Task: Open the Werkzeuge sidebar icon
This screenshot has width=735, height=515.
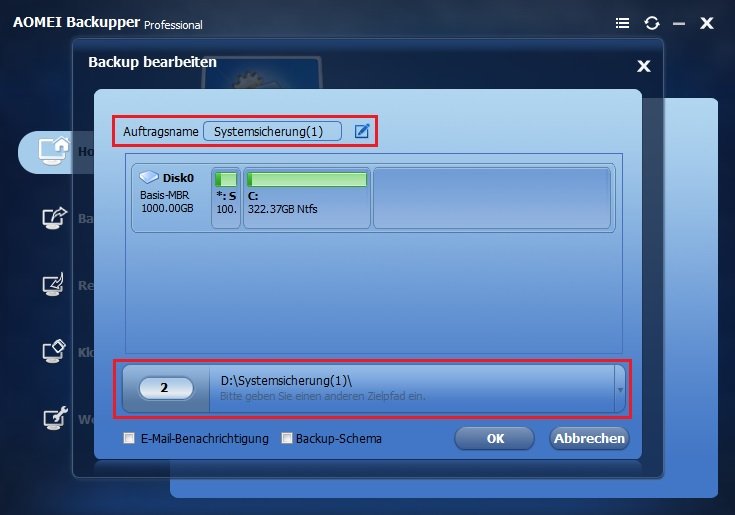Action: 54,418
